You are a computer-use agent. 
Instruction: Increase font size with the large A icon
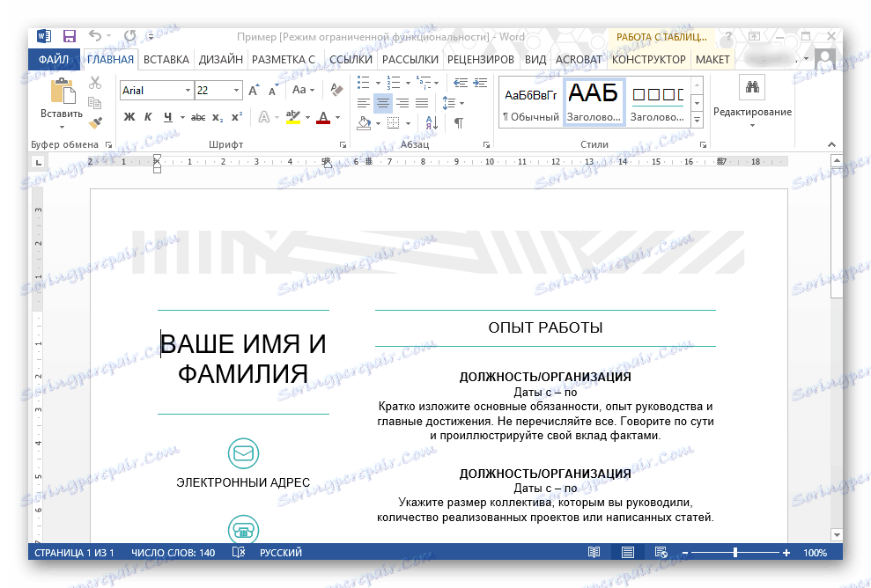(254, 90)
